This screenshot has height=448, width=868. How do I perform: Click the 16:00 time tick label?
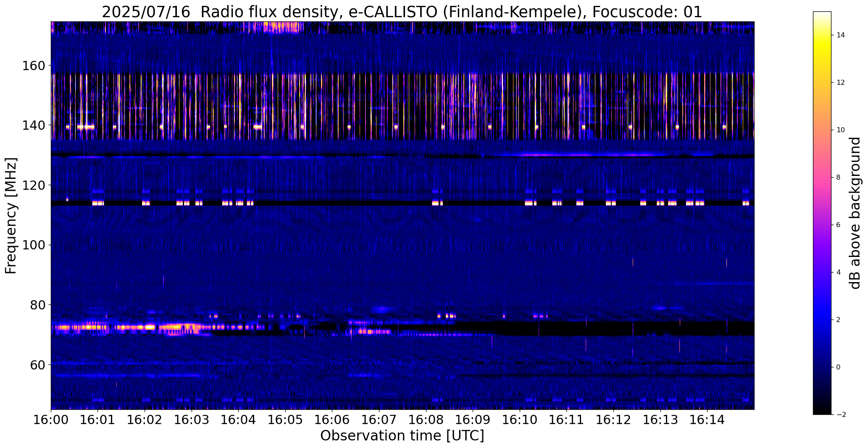point(51,420)
